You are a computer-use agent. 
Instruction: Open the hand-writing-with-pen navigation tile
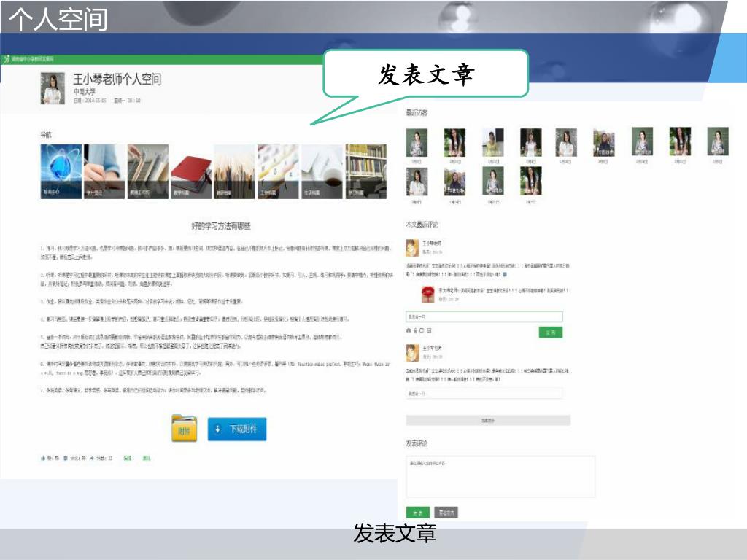click(x=104, y=171)
